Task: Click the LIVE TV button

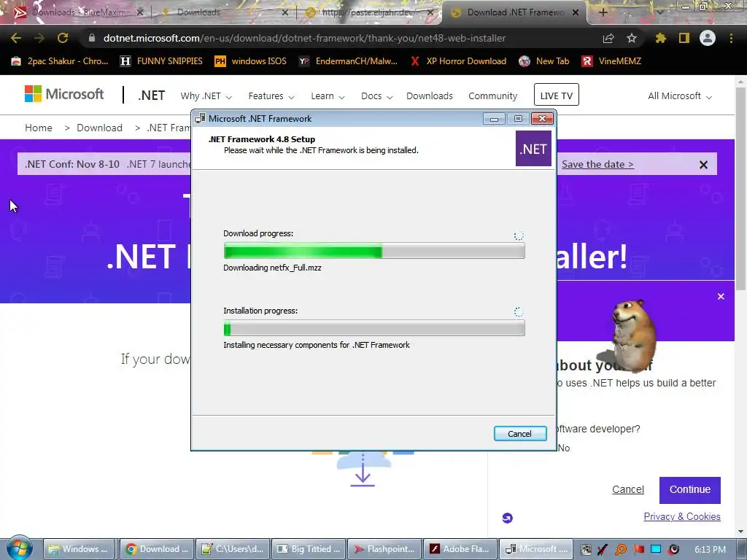Action: point(557,95)
